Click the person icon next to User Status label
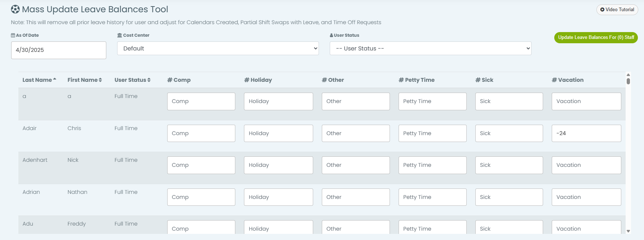This screenshot has width=644, height=240. (x=332, y=35)
